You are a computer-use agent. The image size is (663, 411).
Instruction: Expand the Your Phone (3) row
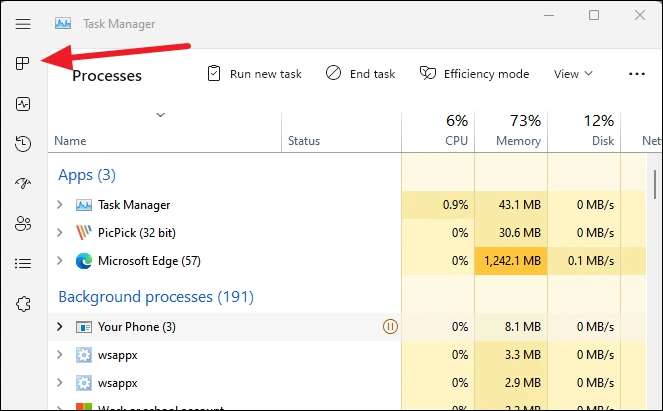(x=60, y=327)
